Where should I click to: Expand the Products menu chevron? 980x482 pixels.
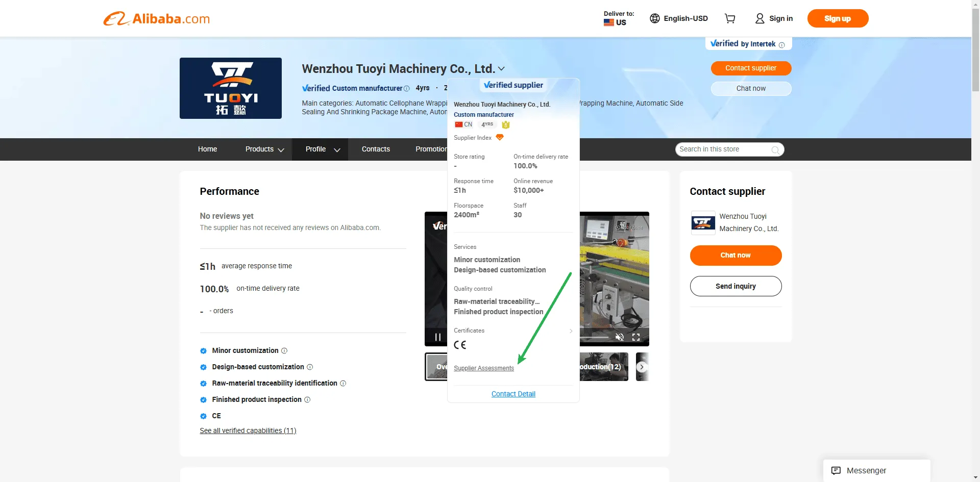pos(281,150)
